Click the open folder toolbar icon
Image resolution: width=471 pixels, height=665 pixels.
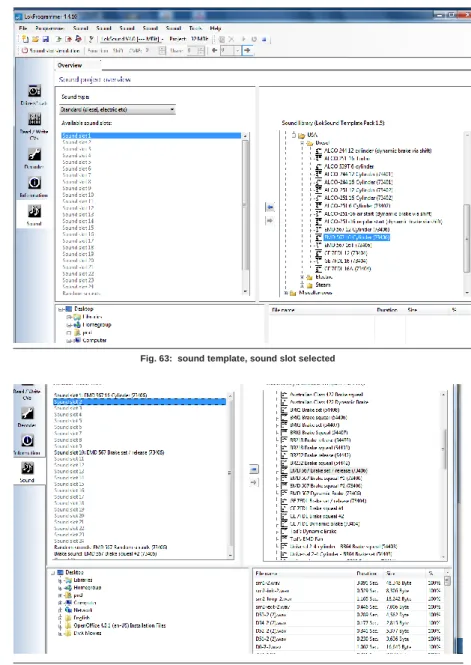pos(35,39)
